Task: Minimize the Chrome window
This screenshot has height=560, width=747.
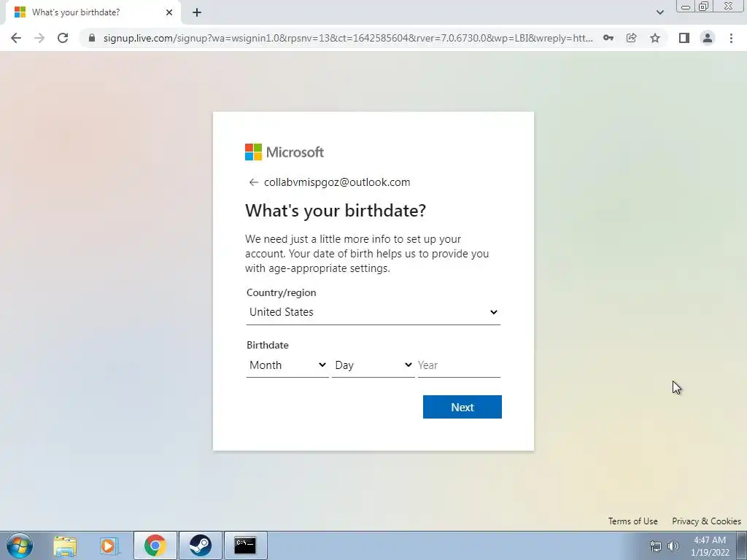Action: coord(686,6)
